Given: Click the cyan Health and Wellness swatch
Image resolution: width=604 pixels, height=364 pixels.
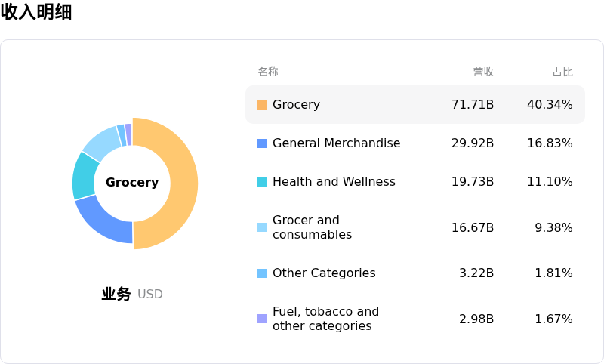Looking at the screenshot, I should (x=262, y=182).
